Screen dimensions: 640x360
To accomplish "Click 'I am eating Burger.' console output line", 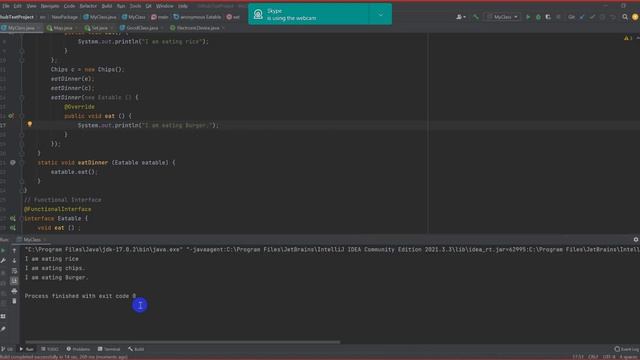I will coord(56,278).
